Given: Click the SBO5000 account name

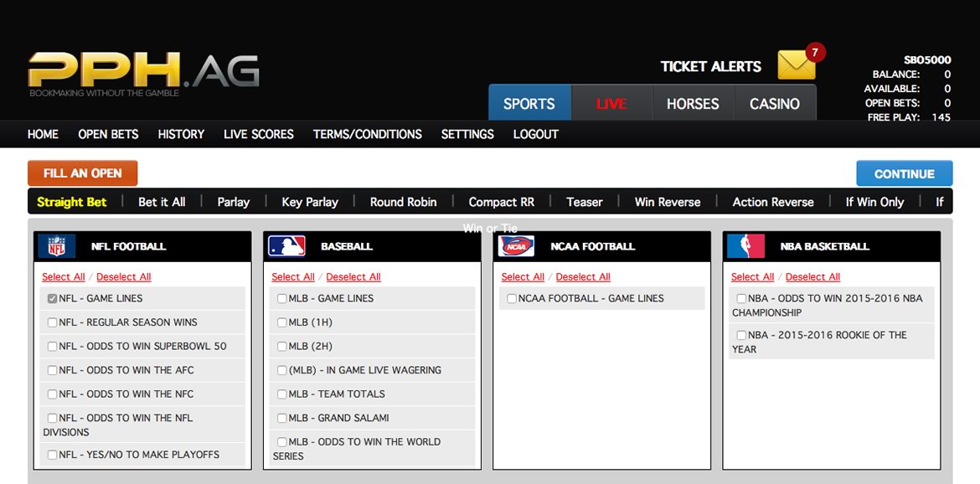Looking at the screenshot, I should [927, 60].
